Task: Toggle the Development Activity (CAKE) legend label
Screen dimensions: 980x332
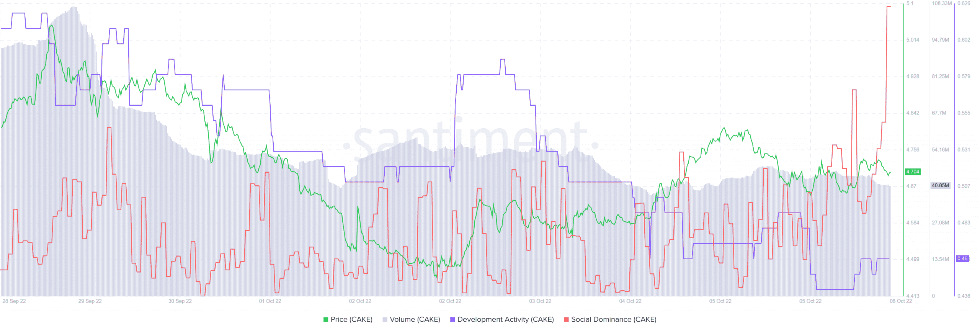Action: click(506, 319)
